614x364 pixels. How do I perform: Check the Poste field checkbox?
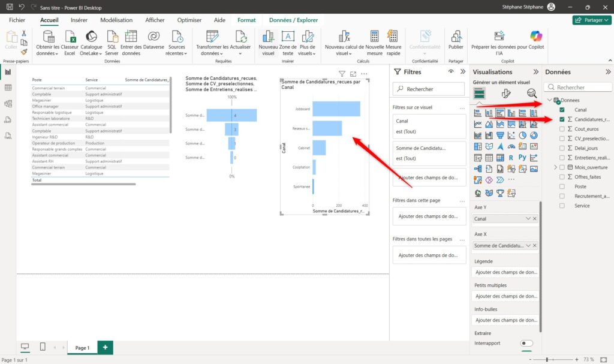point(562,186)
